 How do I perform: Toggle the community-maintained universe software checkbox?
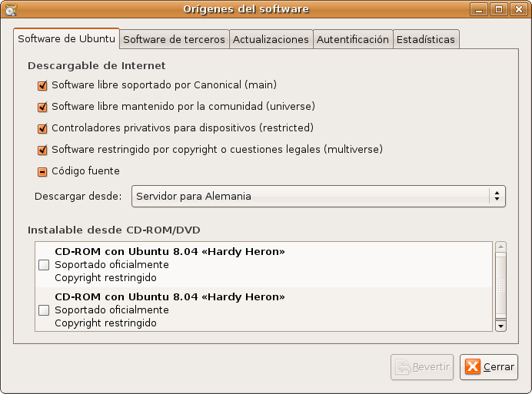click(x=43, y=107)
